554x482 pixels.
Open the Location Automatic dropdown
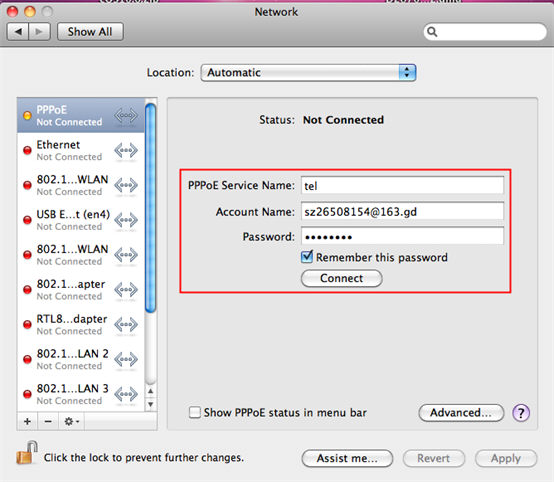pyautogui.click(x=308, y=72)
